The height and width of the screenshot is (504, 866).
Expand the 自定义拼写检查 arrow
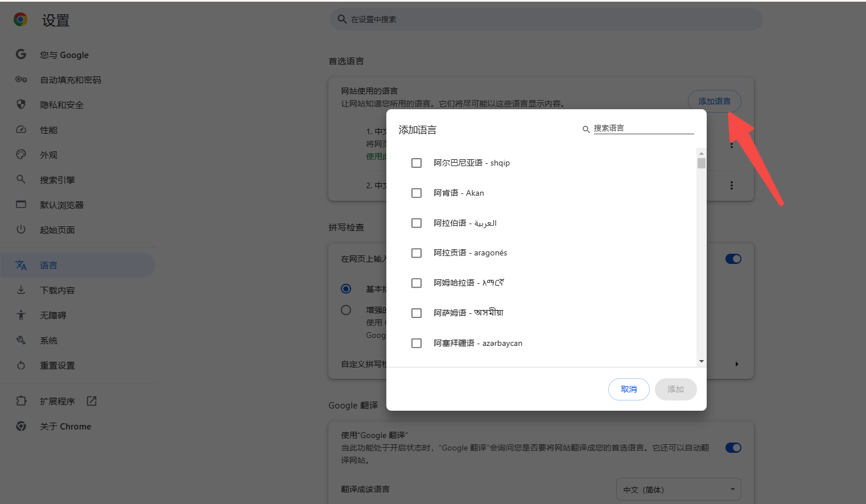(737, 364)
